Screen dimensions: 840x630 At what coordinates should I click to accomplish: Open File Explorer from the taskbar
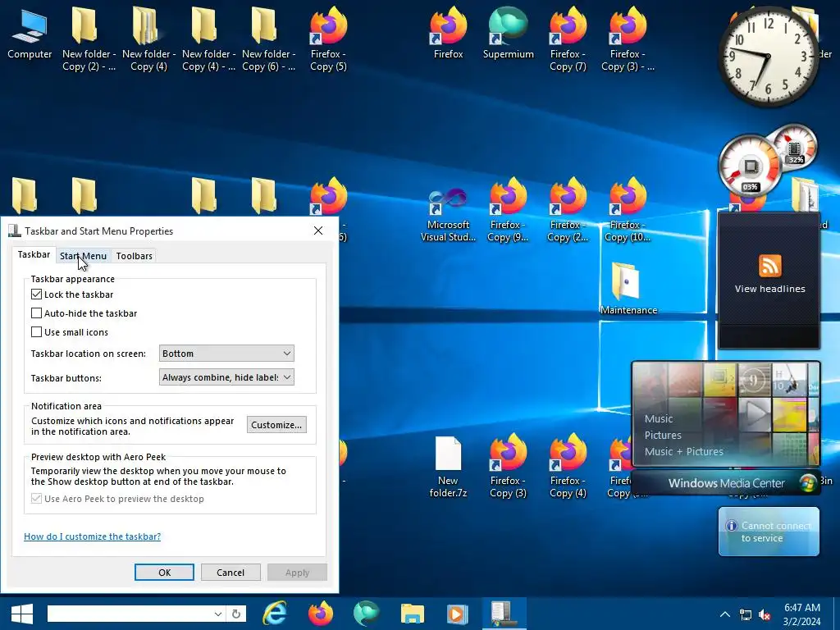click(412, 614)
